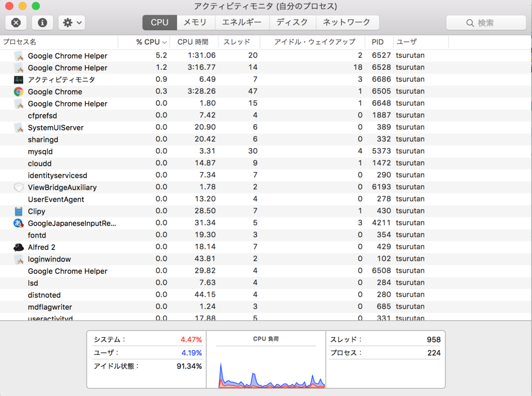Select the fontd process row
532x396 pixels.
pyautogui.click(x=265, y=235)
